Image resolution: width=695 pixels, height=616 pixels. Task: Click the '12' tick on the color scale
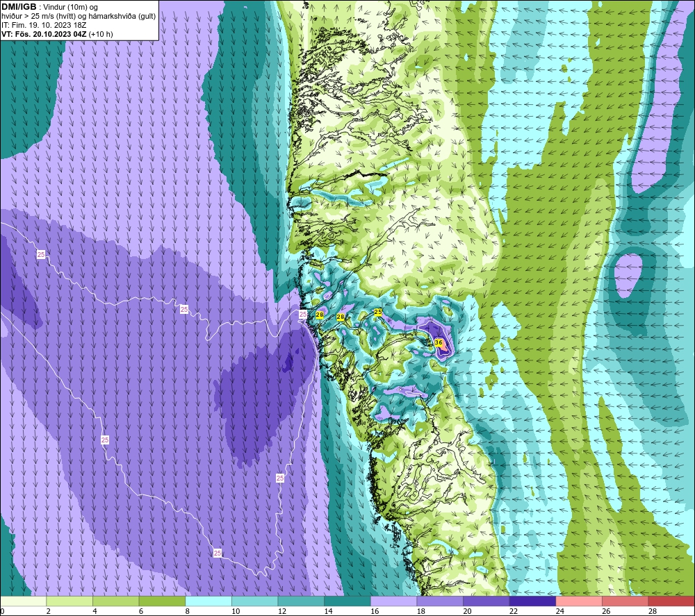pyautogui.click(x=282, y=611)
